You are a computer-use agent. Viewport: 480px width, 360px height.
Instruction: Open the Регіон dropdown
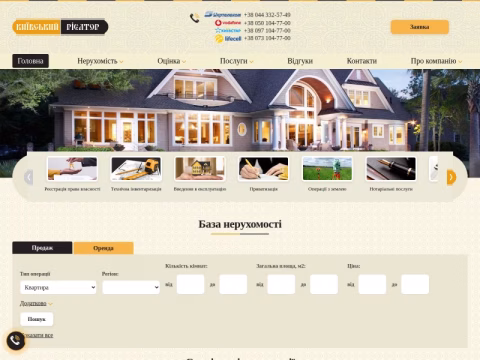coord(131,287)
